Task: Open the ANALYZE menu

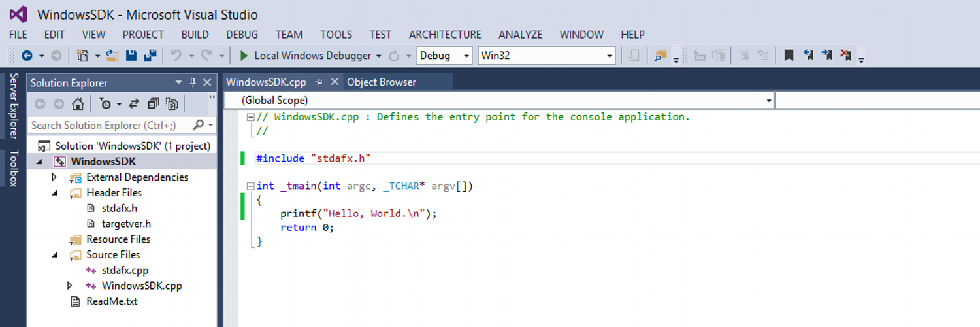Action: [520, 35]
